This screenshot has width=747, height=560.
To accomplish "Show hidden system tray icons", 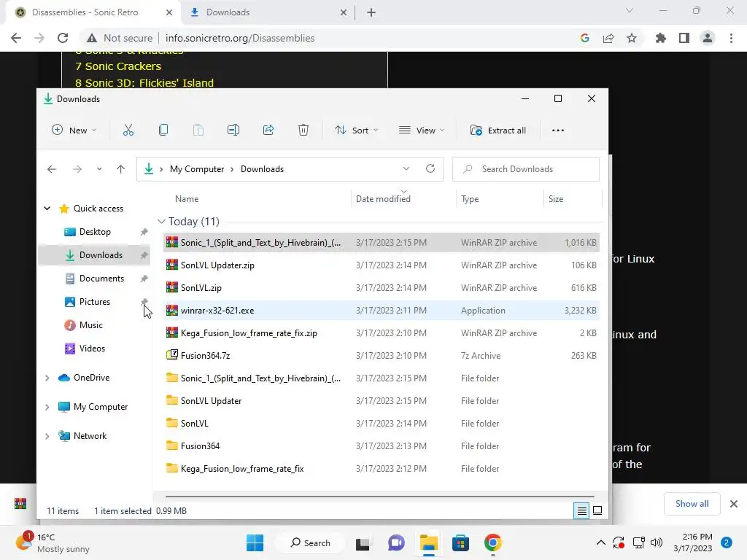I will coord(601,542).
